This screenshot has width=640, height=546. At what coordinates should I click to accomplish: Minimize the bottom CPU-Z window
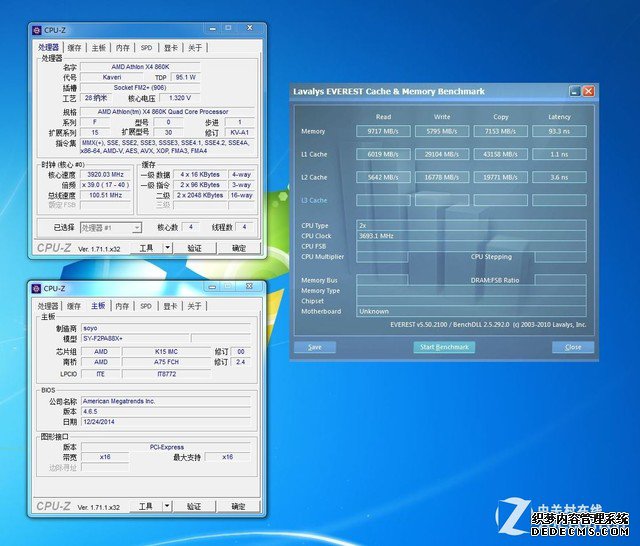[x=212, y=286]
